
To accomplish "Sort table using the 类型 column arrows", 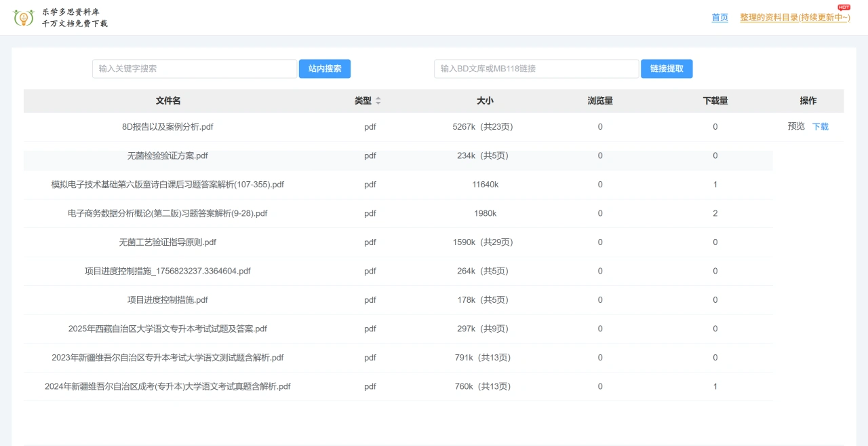I will [x=378, y=101].
